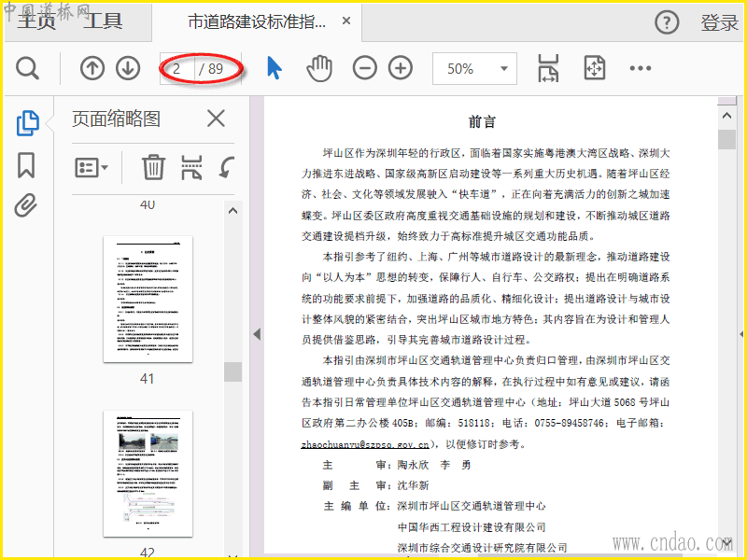Click the fit full page icon
The height and width of the screenshot is (560, 747).
pyautogui.click(x=595, y=67)
